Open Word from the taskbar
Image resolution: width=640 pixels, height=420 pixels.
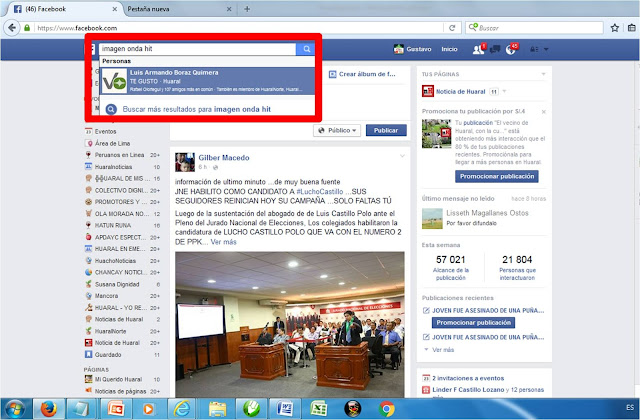coord(284,409)
